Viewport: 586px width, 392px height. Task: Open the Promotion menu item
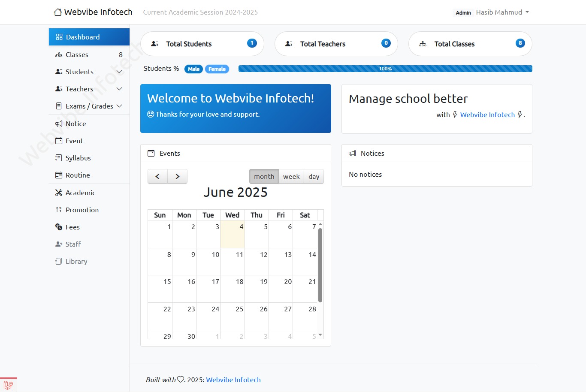[x=82, y=210]
